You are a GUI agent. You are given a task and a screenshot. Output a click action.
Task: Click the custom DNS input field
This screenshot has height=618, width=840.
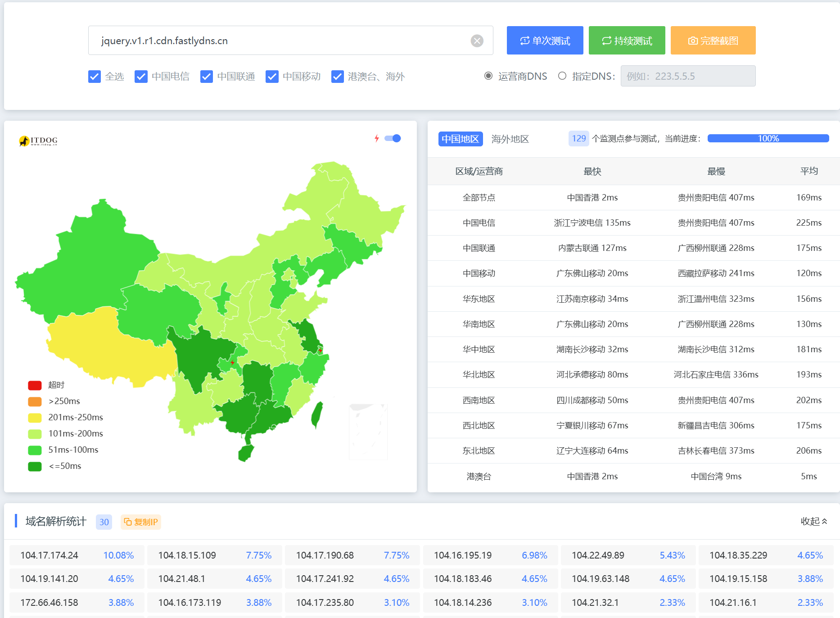(687, 76)
